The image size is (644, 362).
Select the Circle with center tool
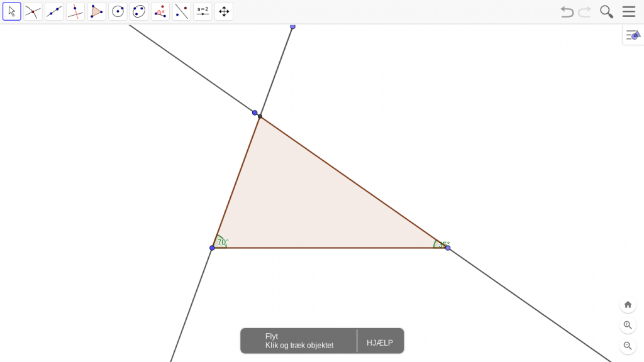coord(118,11)
